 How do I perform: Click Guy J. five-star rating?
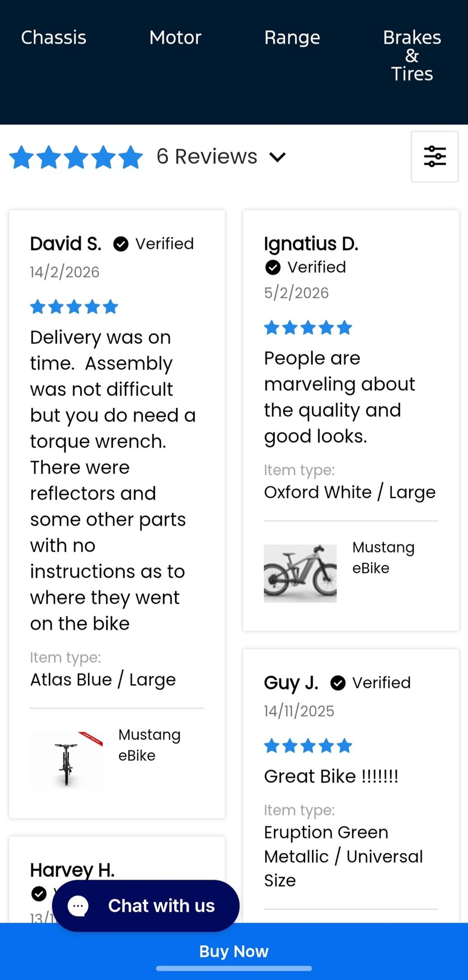308,746
